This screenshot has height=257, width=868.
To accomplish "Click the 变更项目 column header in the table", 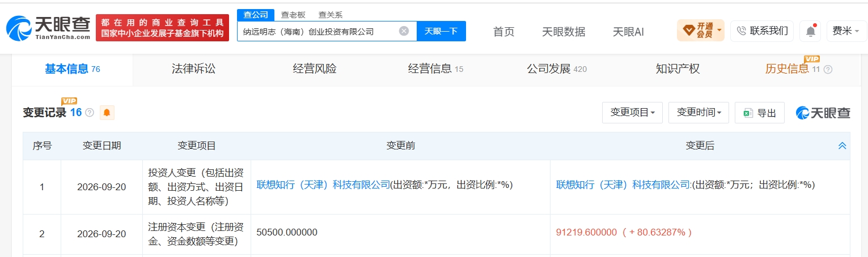I will coord(197,145).
